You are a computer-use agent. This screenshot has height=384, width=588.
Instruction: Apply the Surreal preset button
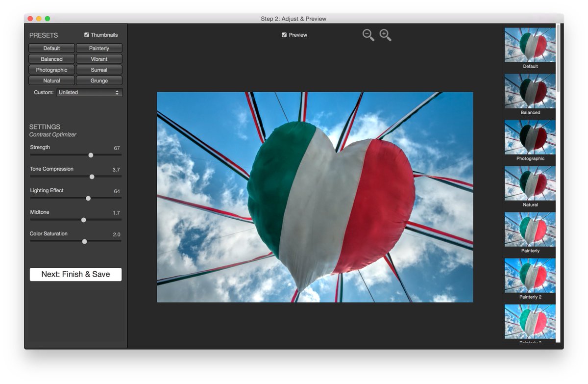[99, 70]
